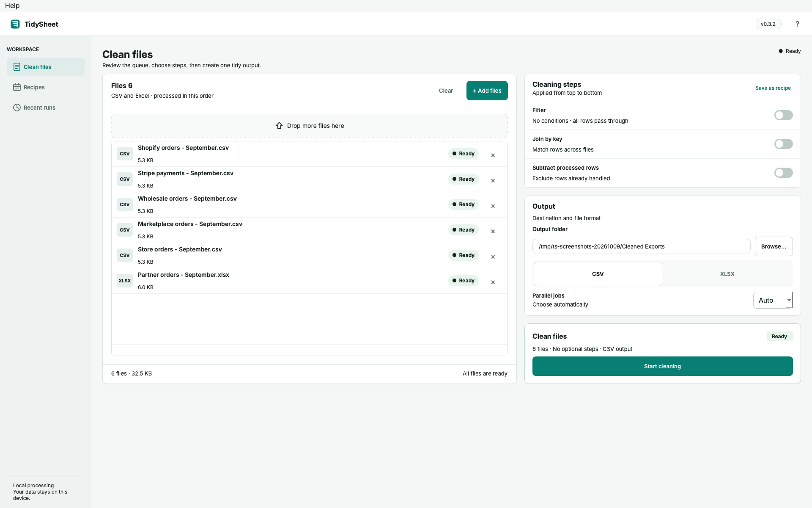Click the Drop more files here zone
The height and width of the screenshot is (508, 812).
point(310,126)
